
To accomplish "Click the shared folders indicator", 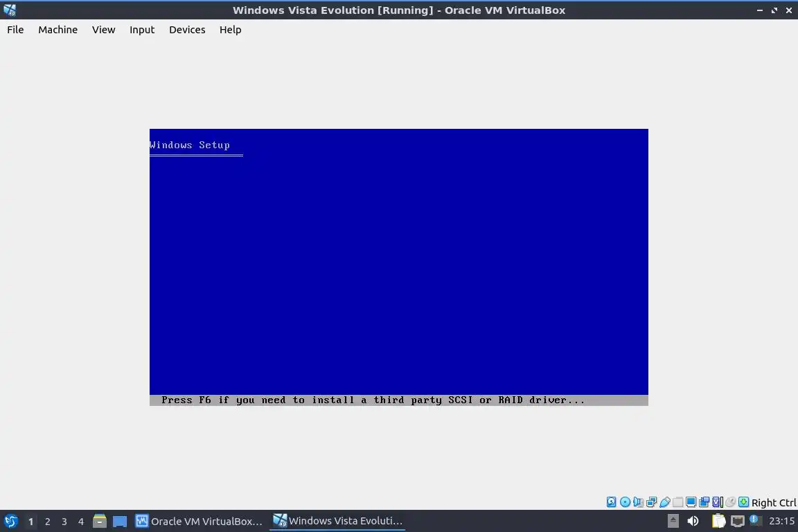I will pyautogui.click(x=678, y=502).
